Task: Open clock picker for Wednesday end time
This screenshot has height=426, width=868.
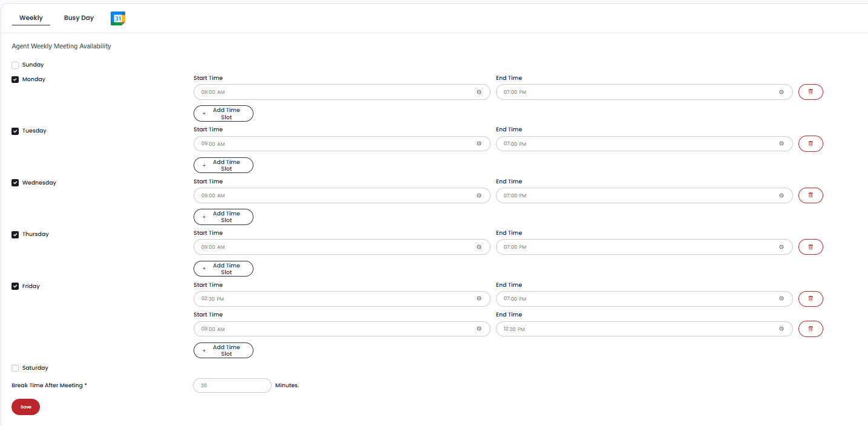Action: click(781, 195)
